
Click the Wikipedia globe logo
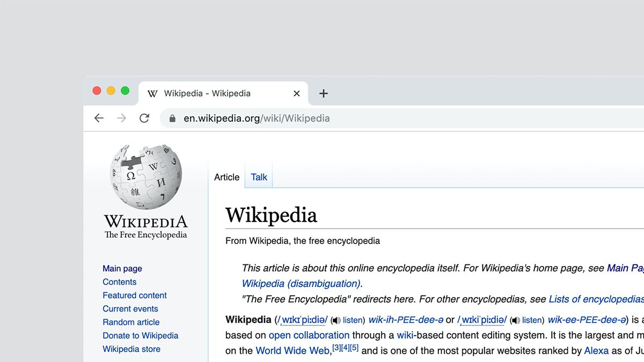click(146, 177)
